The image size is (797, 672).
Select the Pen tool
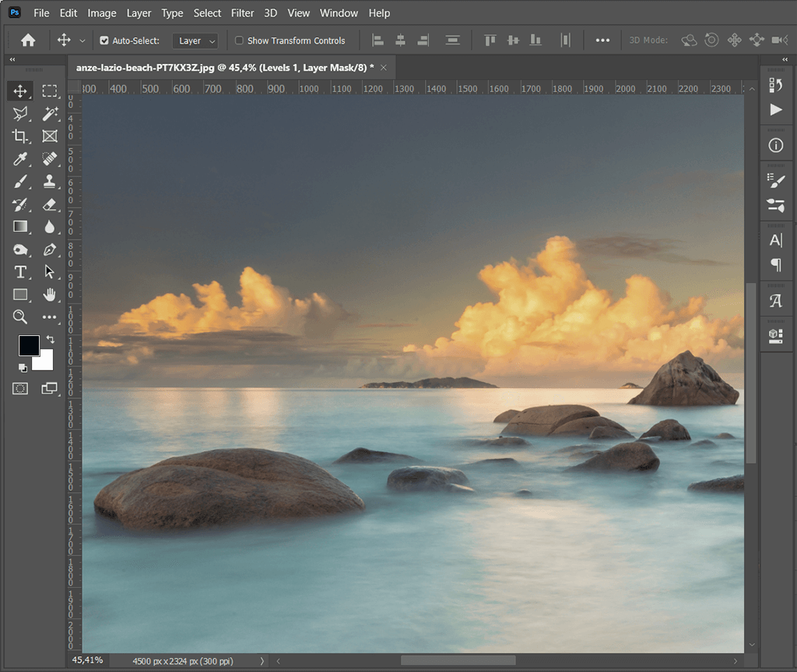pos(49,250)
